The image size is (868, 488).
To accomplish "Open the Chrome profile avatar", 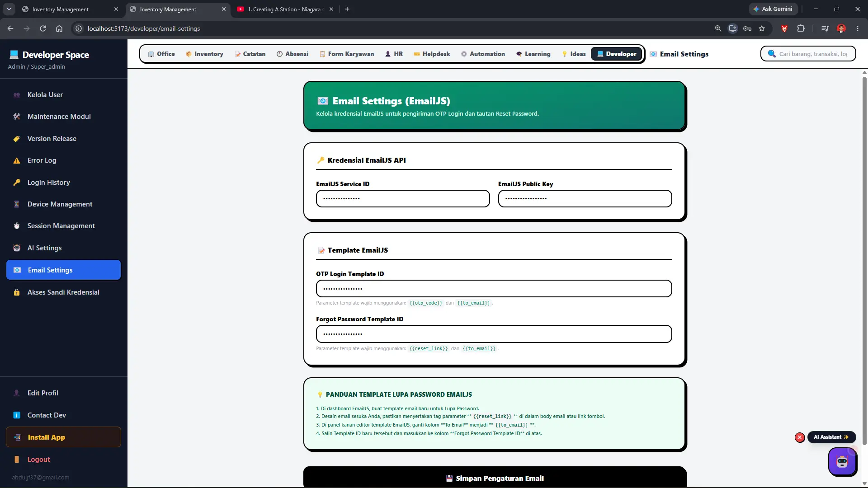I will pos(841,28).
